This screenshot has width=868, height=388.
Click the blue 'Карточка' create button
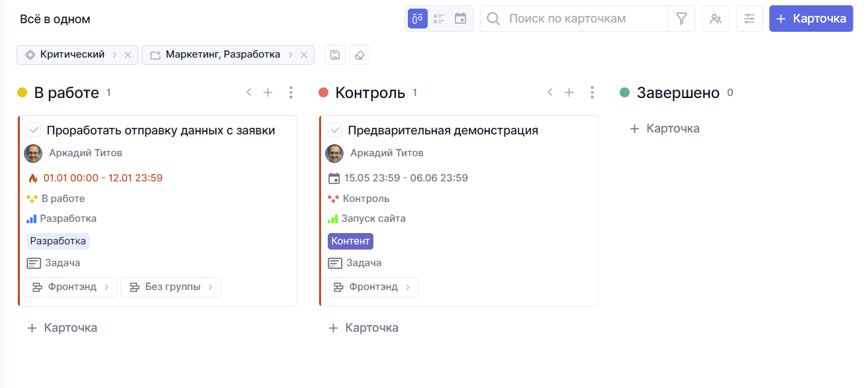click(811, 19)
